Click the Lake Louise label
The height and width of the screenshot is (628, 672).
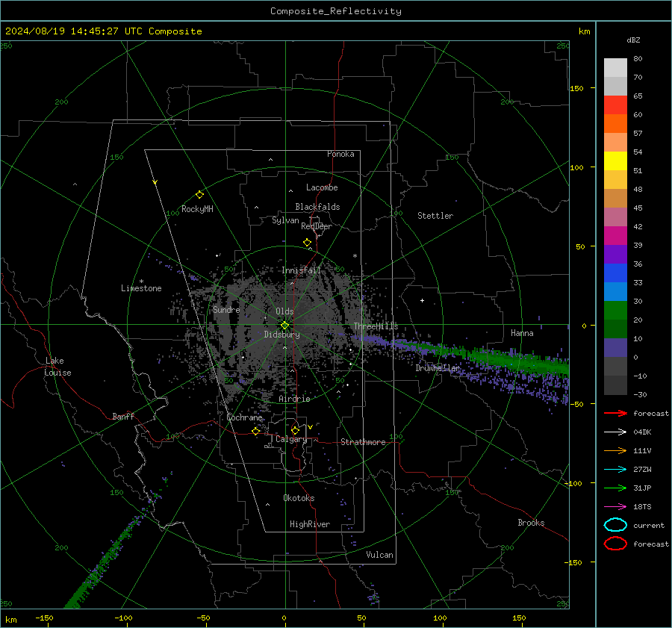click(x=58, y=367)
